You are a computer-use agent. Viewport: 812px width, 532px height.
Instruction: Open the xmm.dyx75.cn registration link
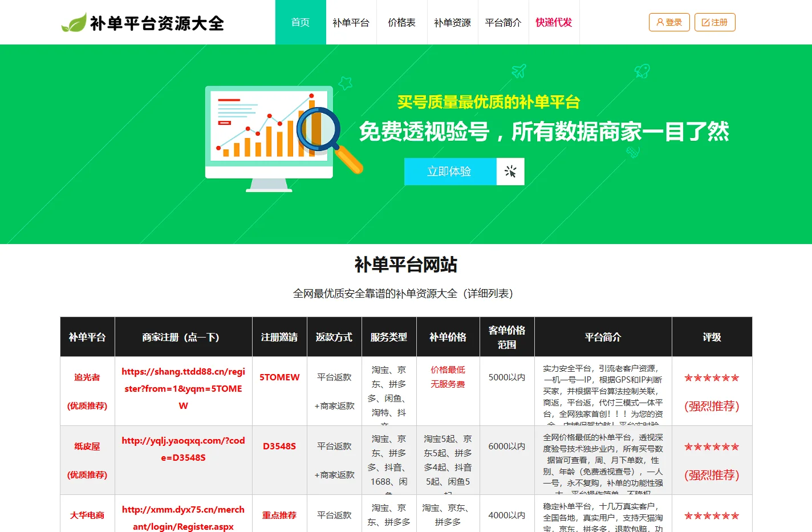point(183,518)
